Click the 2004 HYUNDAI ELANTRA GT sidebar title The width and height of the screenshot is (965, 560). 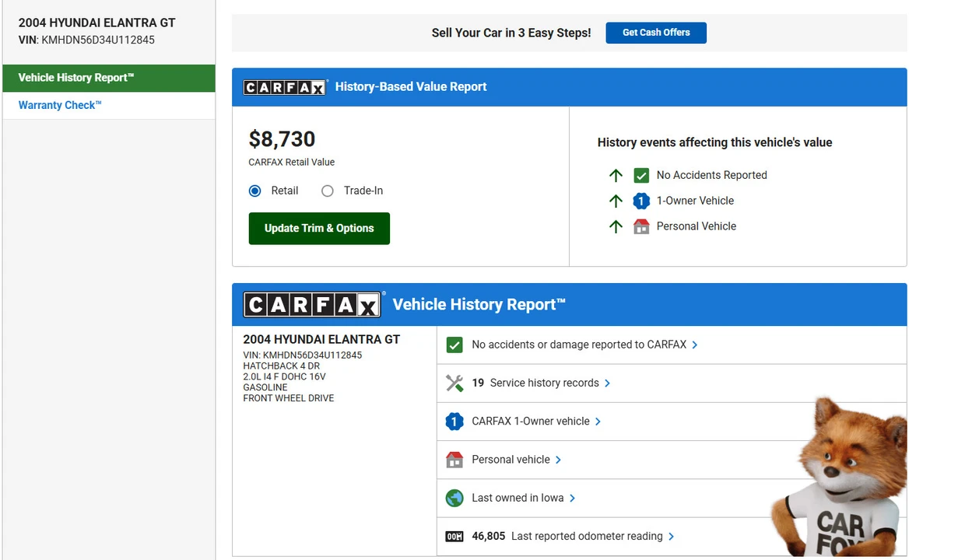click(97, 23)
